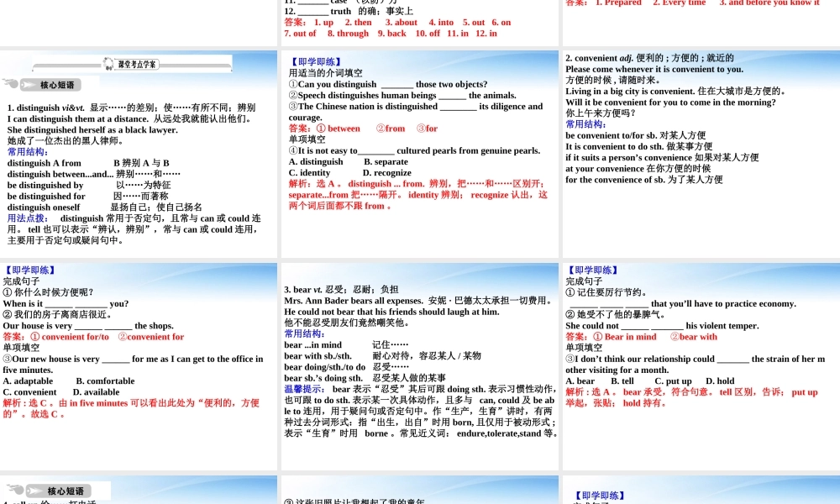The image size is (840, 504).
Task: Click the phrase 'be distinguished by'
Action: (x=45, y=186)
